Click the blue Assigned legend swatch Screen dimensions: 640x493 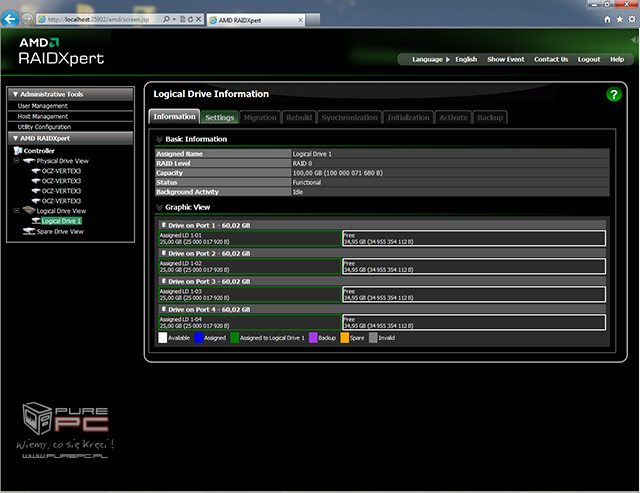pyautogui.click(x=199, y=338)
